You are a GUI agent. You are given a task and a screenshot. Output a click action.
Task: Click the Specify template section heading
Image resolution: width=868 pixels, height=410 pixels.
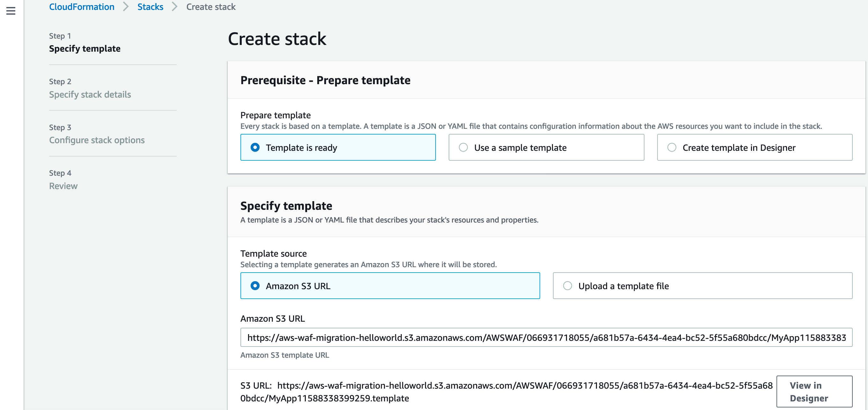click(286, 206)
